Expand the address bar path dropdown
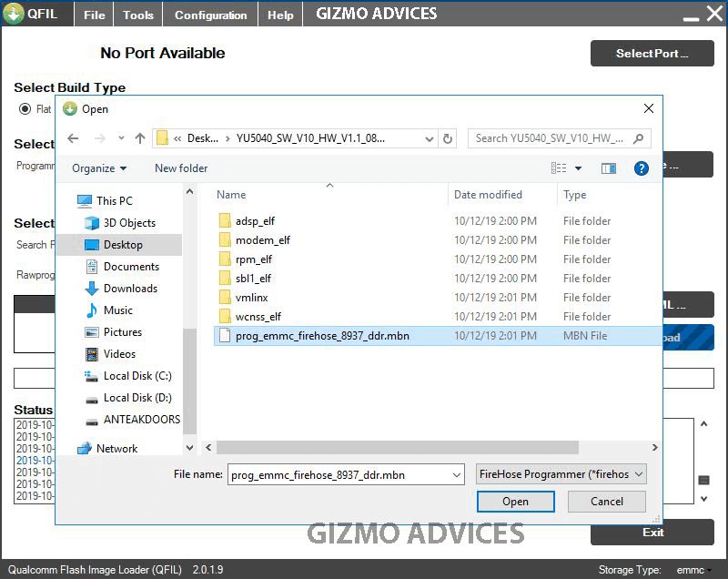 (429, 138)
